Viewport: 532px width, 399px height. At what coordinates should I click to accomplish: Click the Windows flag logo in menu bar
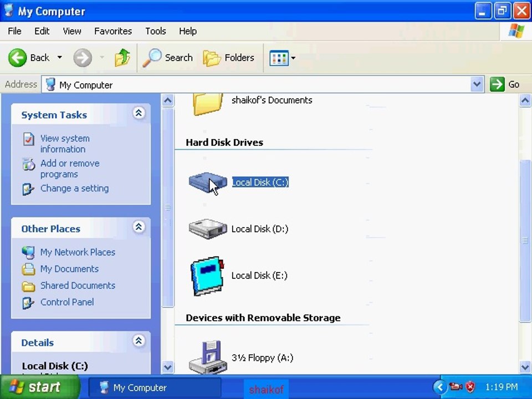[516, 31]
